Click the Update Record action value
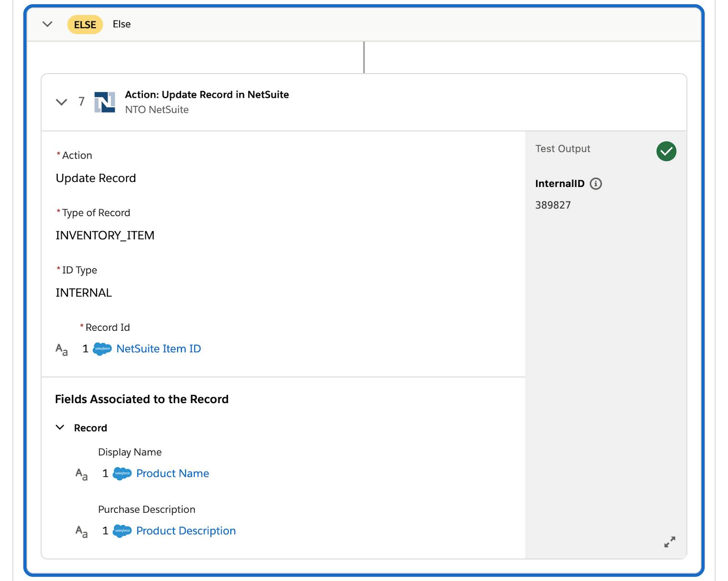728x581 pixels. [x=96, y=178]
